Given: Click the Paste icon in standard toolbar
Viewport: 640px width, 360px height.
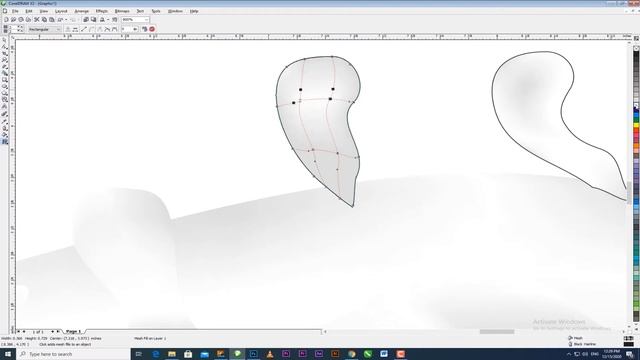Looking at the screenshot, I should pos(52,20).
